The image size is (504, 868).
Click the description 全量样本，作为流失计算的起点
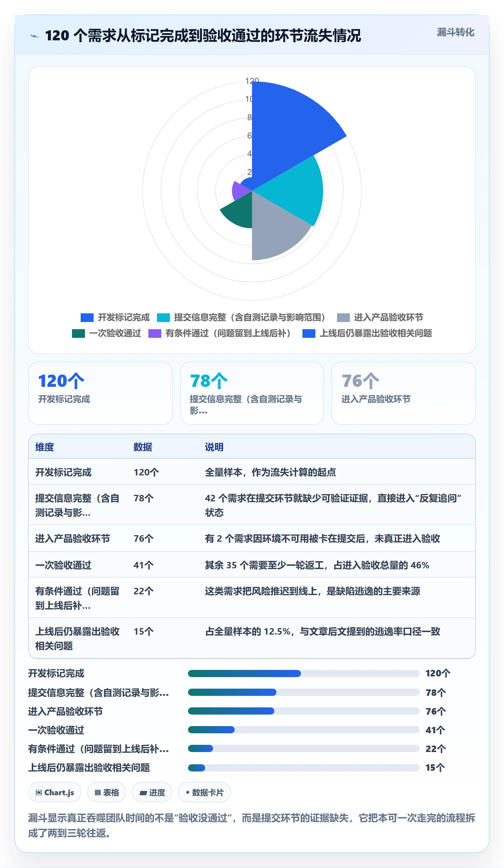coord(270,472)
